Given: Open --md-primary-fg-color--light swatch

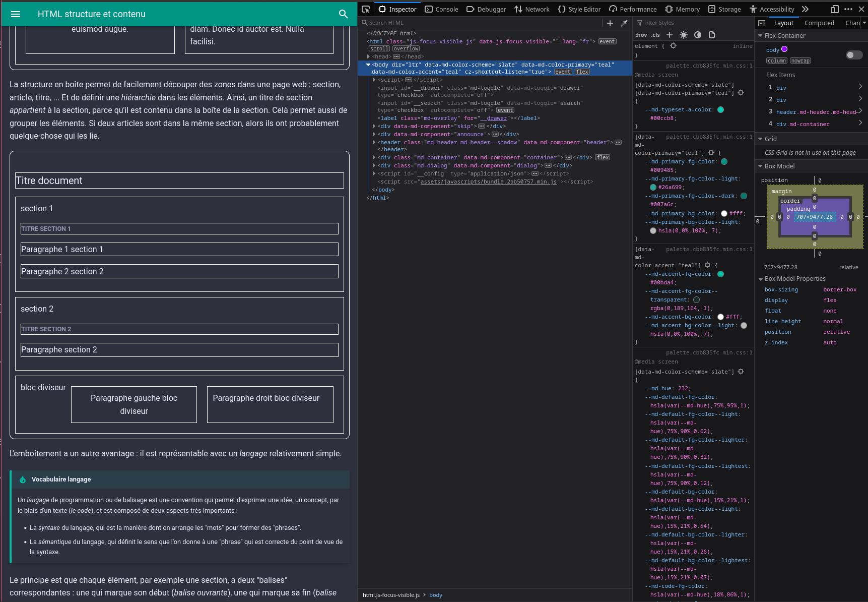Looking at the screenshot, I should (653, 187).
